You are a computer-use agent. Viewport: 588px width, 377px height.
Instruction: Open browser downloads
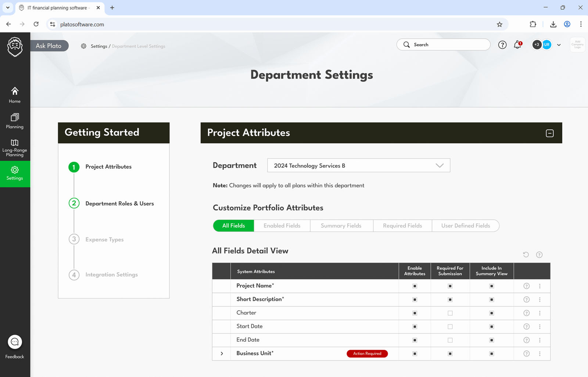point(553,24)
